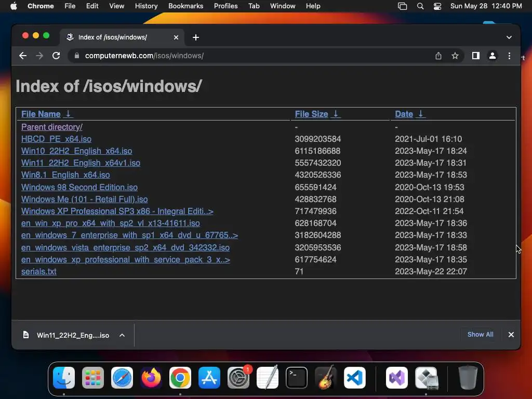Select file size 3099203584

click(x=317, y=139)
